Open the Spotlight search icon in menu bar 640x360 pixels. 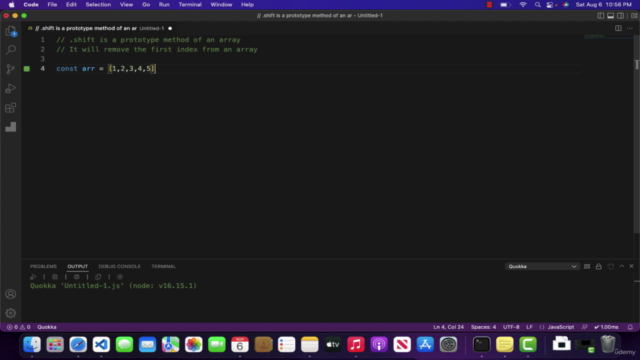538,4
